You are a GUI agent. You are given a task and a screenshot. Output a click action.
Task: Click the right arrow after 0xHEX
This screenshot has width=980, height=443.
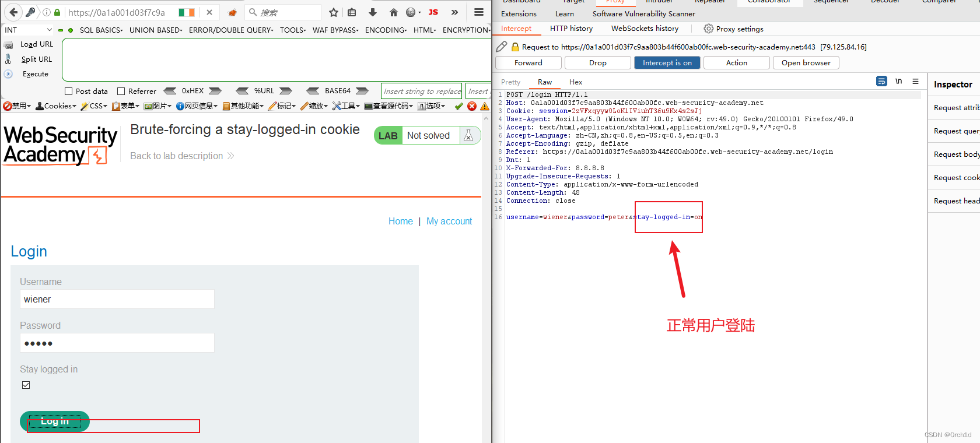215,91
